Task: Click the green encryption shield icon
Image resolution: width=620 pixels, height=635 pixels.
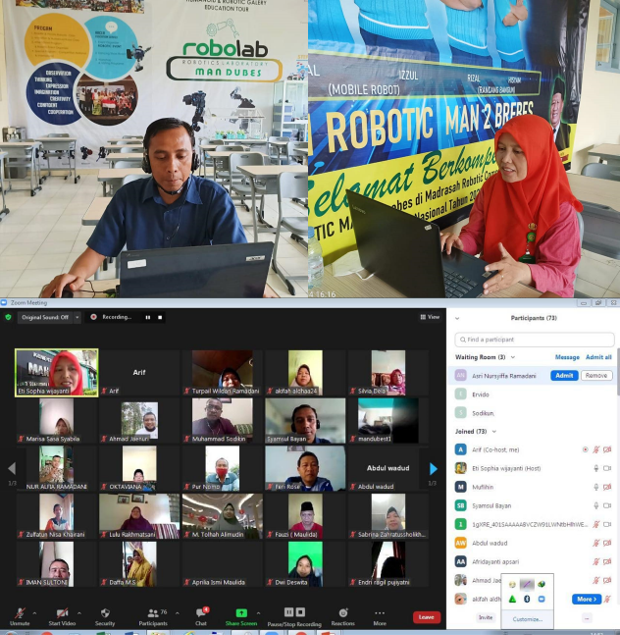Action: point(8,317)
